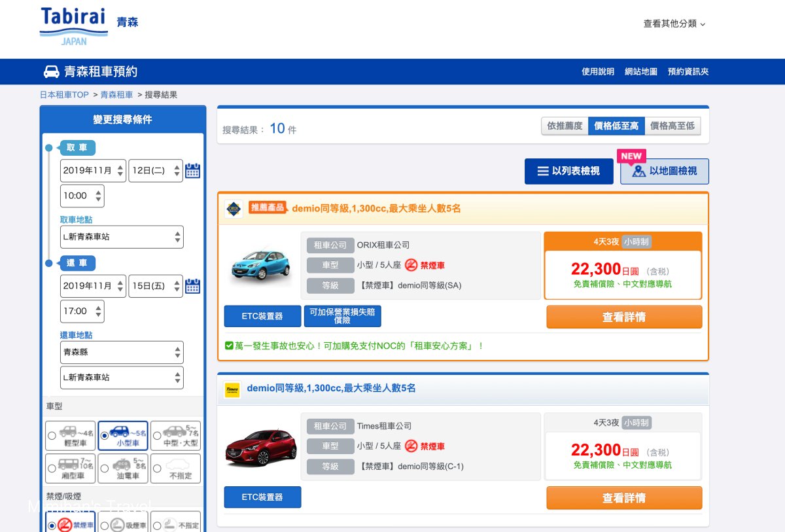785x532 pixels.
Task: Click the 小時制 badge on Times card
Action: [637, 423]
